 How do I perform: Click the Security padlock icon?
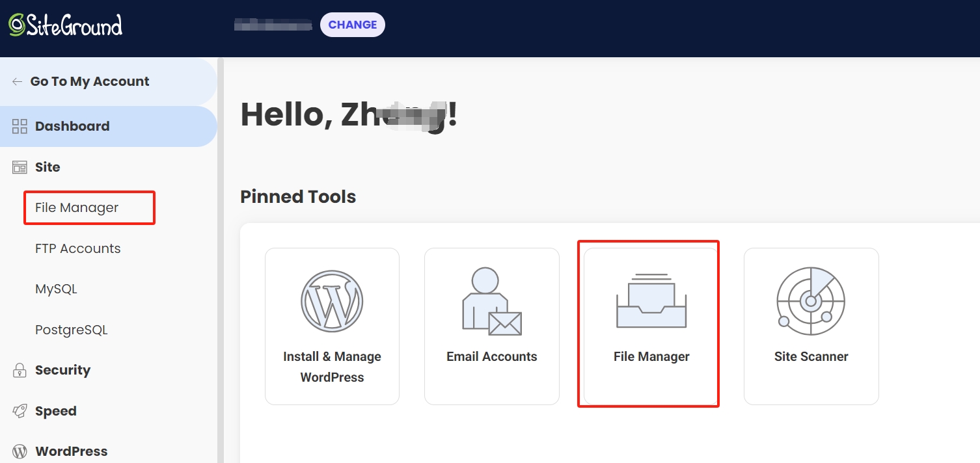point(18,369)
